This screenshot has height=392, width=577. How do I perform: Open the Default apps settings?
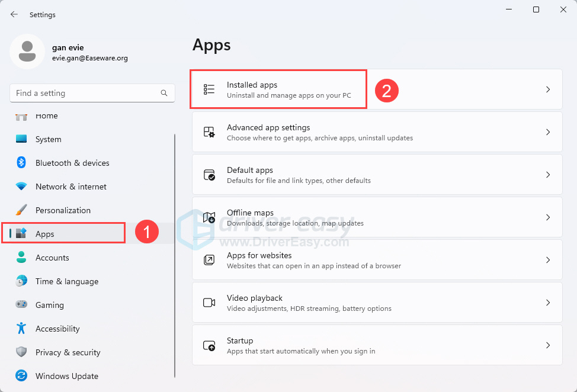click(377, 175)
